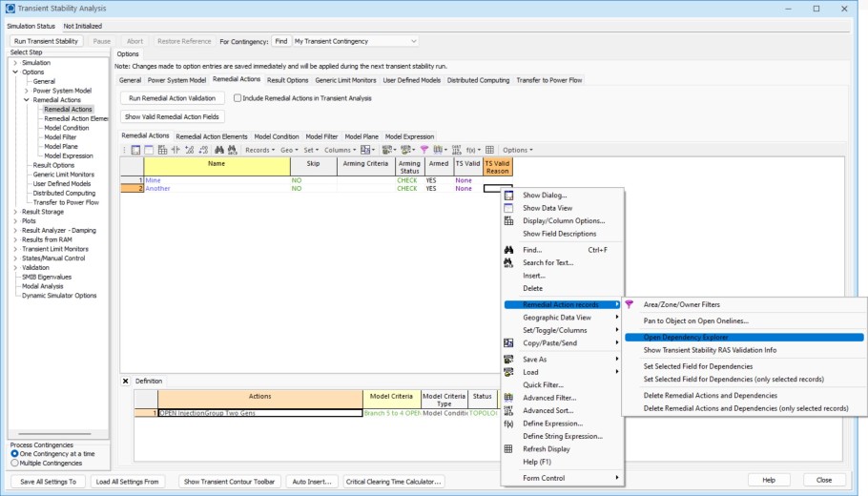
Task: Expand the Result Storage tree node
Action: [x=15, y=212]
